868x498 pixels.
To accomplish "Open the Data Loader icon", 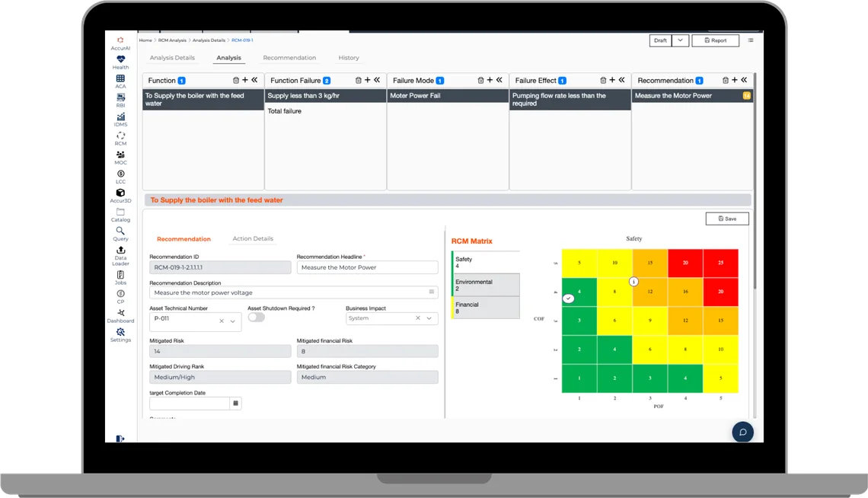I will [120, 250].
